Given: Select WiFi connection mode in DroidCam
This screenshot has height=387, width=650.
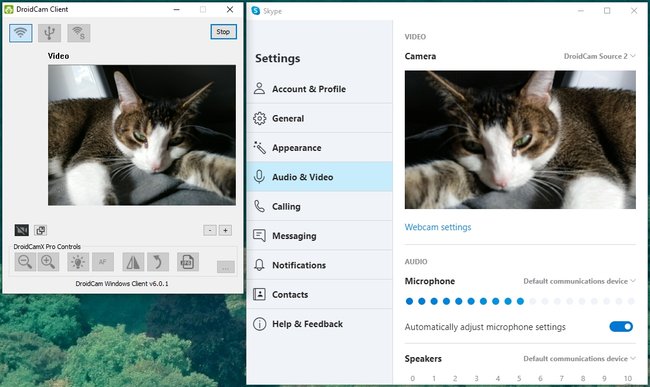Looking at the screenshot, I should tap(21, 33).
